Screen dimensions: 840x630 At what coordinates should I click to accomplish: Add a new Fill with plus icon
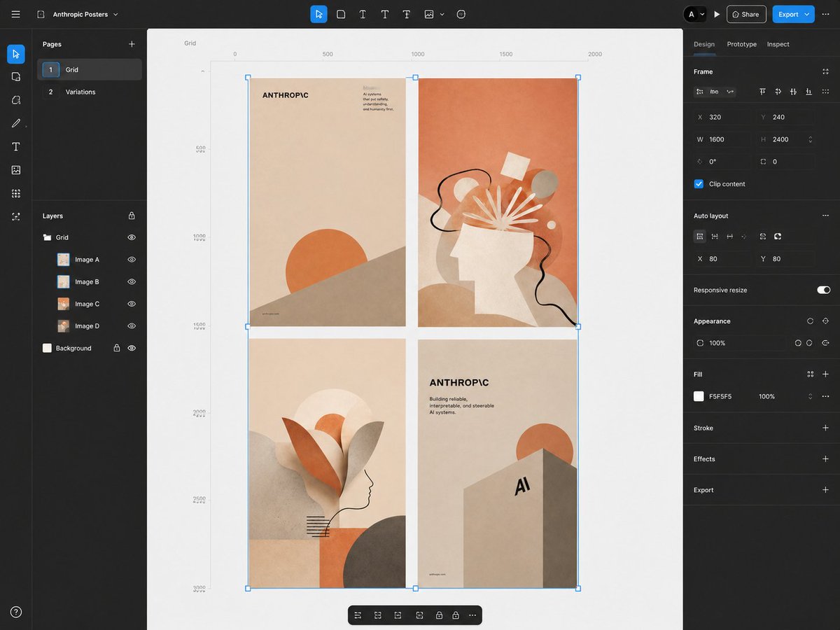point(826,374)
